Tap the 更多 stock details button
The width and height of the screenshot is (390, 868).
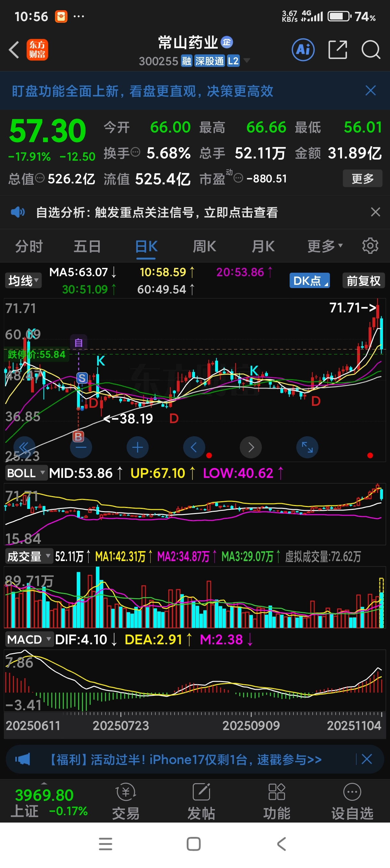pyautogui.click(x=363, y=178)
